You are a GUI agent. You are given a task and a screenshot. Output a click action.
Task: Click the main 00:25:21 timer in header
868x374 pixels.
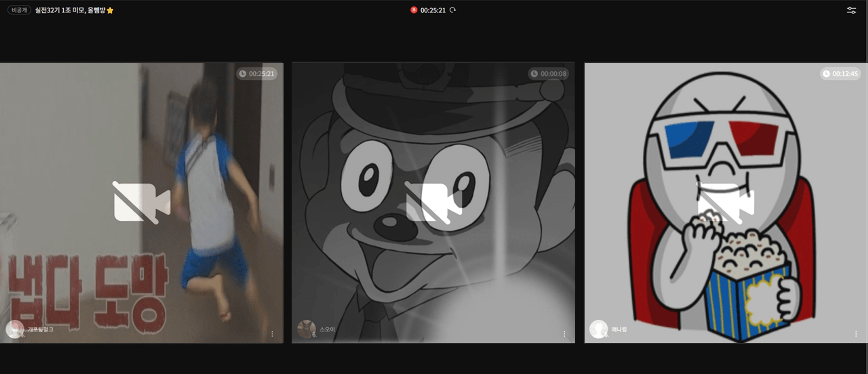pyautogui.click(x=433, y=10)
